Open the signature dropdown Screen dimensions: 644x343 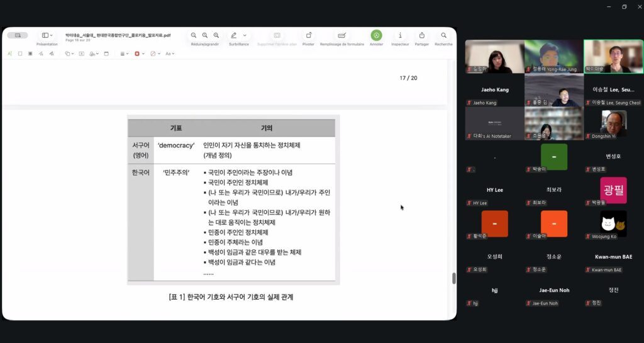point(94,54)
